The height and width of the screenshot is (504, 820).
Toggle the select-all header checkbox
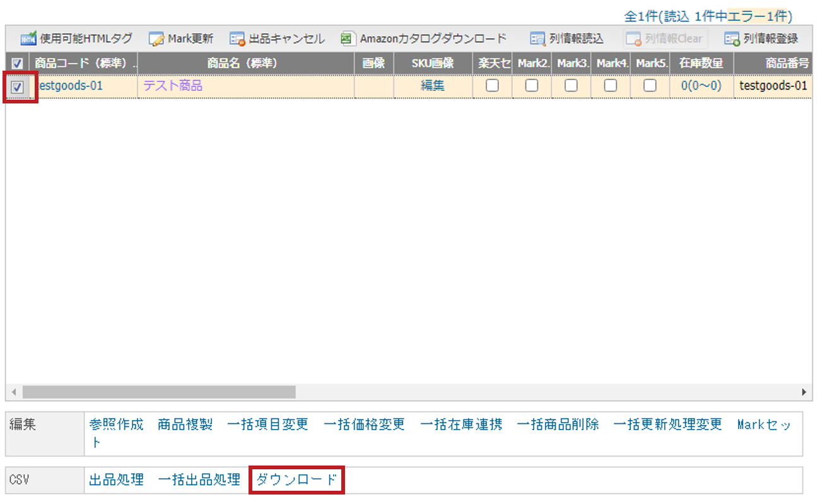18,64
